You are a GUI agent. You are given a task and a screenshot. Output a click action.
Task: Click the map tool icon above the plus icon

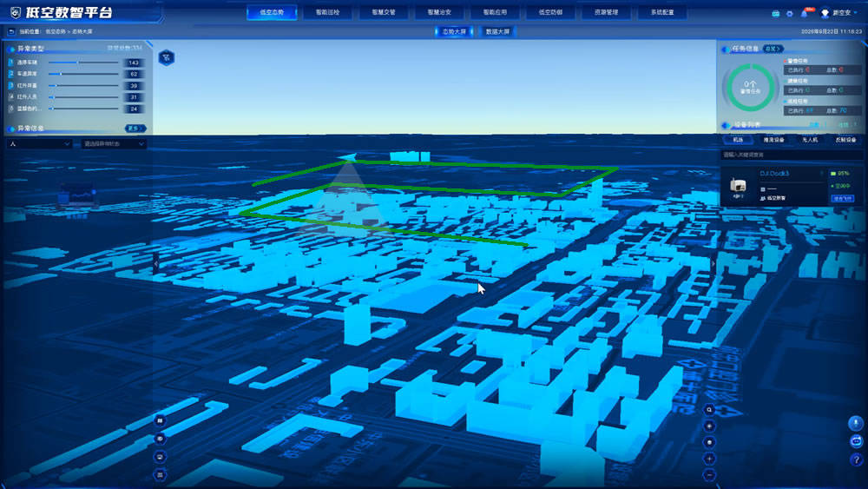[x=709, y=442]
